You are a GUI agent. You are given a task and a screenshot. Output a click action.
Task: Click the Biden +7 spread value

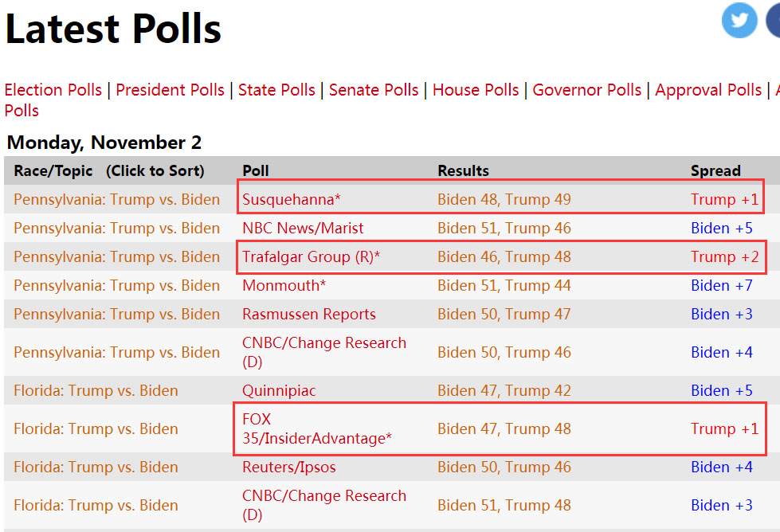tap(721, 285)
